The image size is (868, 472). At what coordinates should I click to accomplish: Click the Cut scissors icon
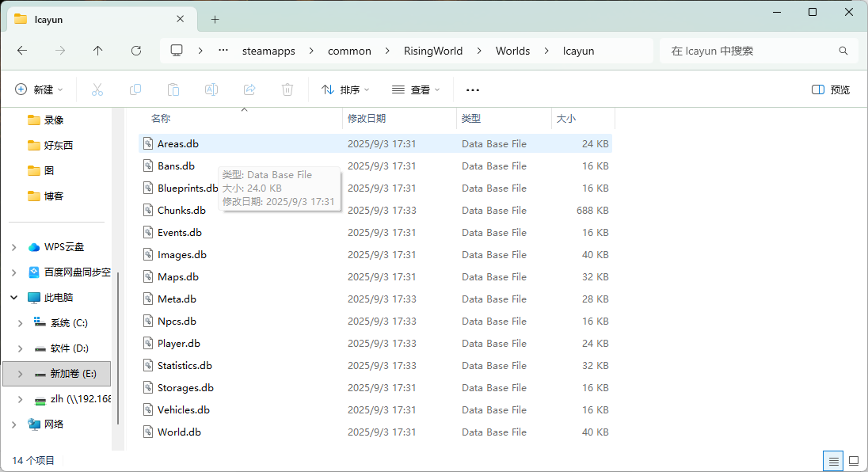tap(97, 89)
